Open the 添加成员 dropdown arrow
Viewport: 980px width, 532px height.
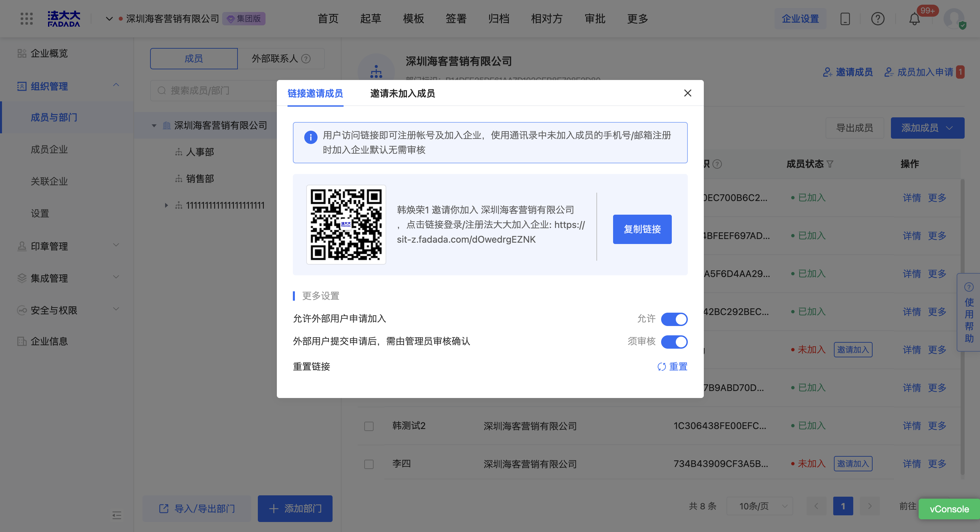(x=950, y=128)
